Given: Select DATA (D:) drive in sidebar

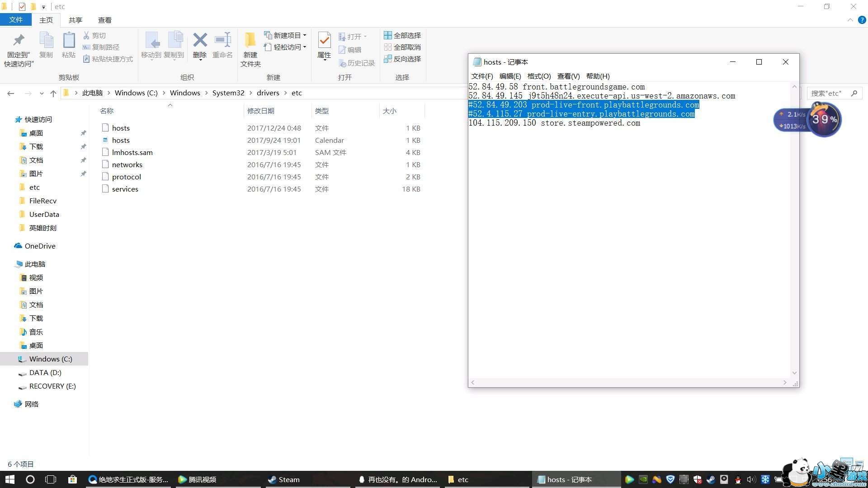Looking at the screenshot, I should point(40,372).
